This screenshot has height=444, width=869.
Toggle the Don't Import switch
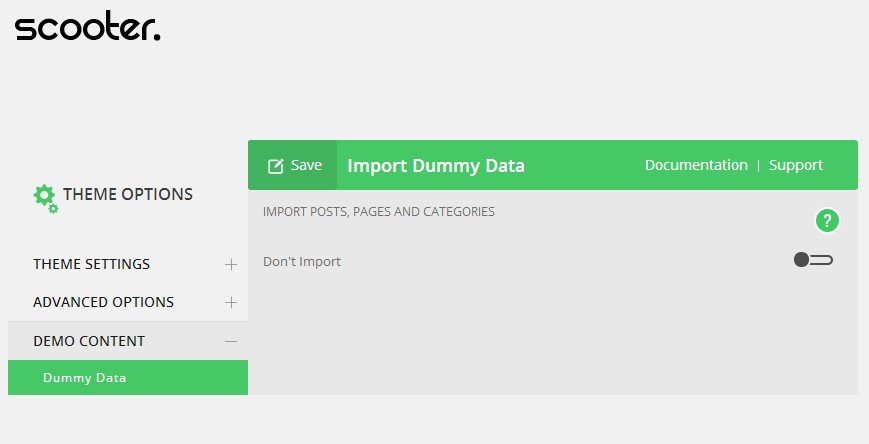[813, 260]
